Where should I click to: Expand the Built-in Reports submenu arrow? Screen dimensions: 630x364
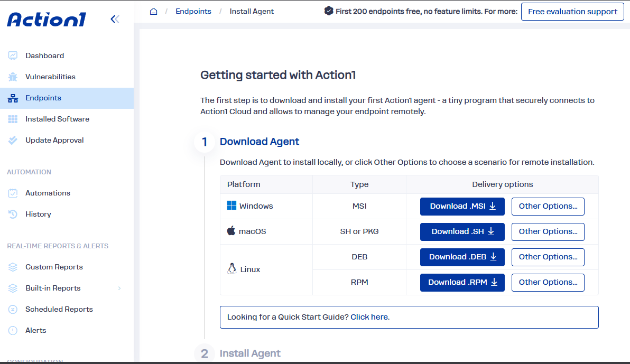tap(119, 288)
